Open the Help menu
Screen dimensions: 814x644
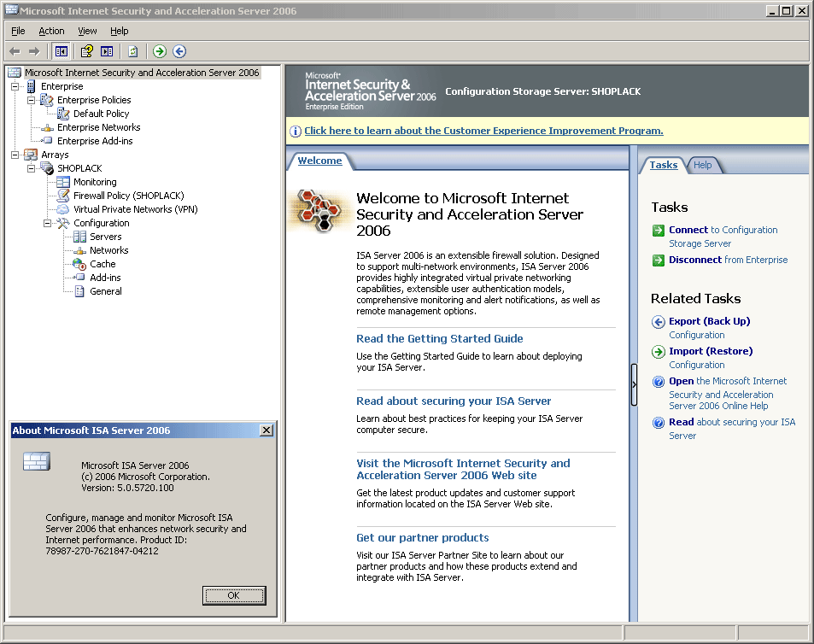click(x=119, y=31)
